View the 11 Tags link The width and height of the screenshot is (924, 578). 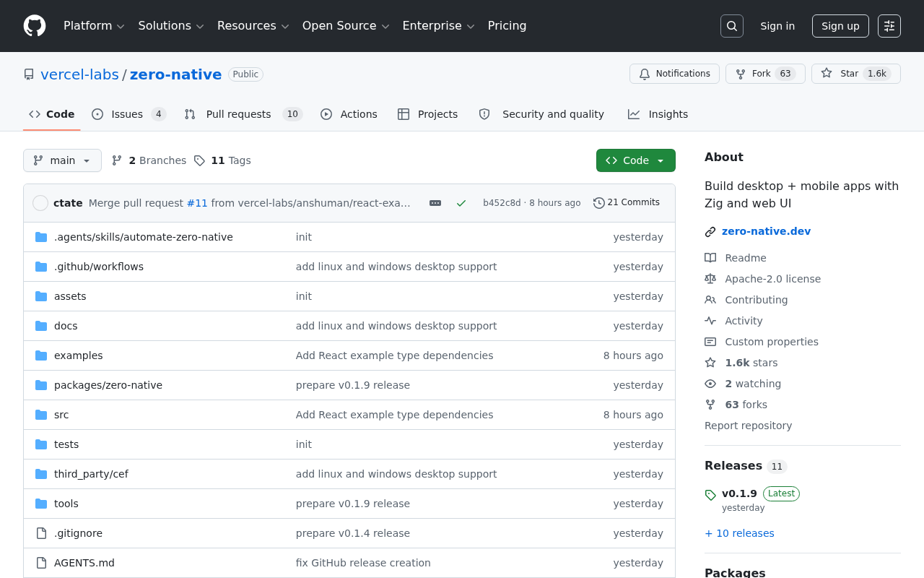point(222,160)
